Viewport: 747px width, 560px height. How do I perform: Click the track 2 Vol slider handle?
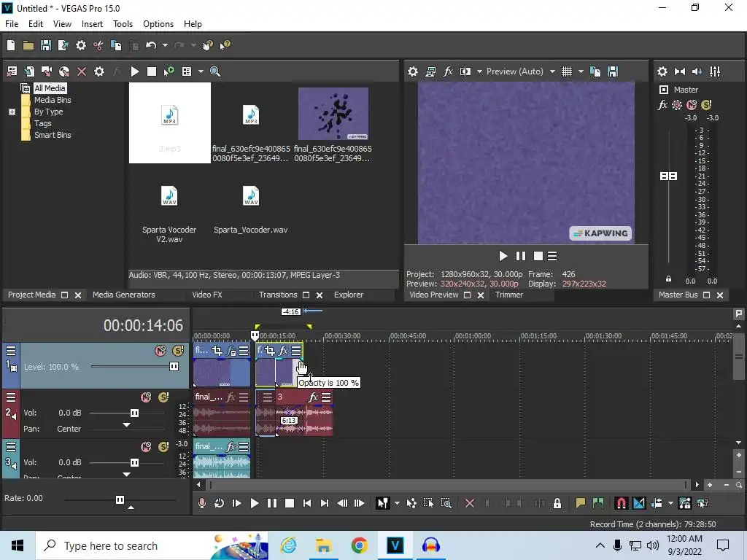(134, 413)
